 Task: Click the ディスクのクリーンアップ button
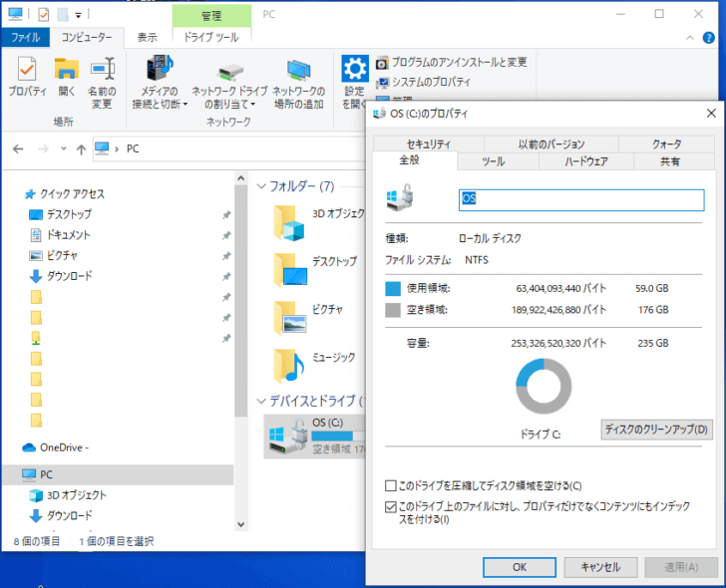pyautogui.click(x=656, y=430)
